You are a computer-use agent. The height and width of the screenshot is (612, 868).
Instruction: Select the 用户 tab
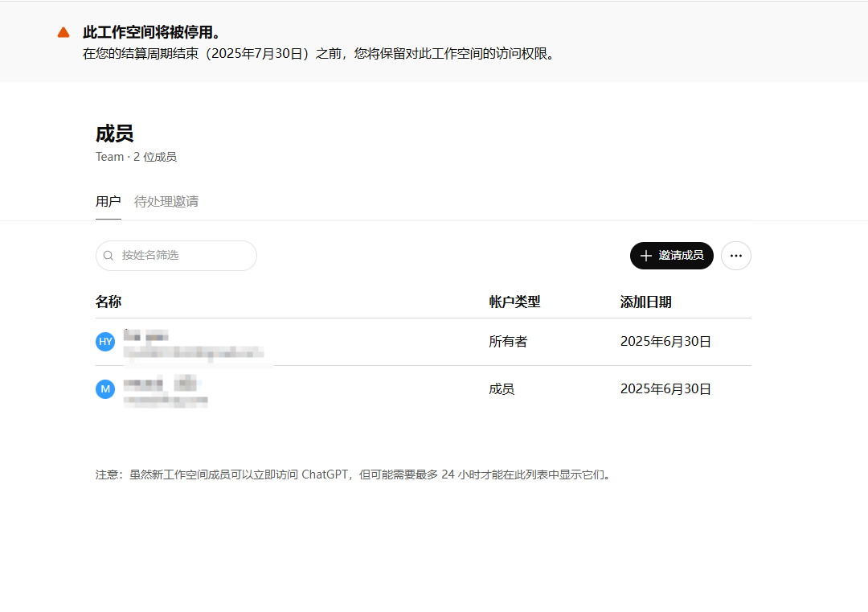[108, 202]
